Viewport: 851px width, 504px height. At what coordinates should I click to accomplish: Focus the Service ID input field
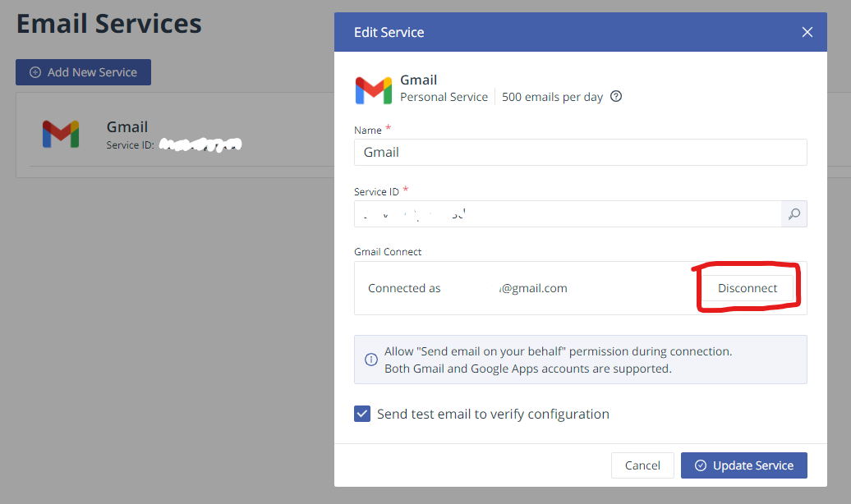(x=568, y=213)
